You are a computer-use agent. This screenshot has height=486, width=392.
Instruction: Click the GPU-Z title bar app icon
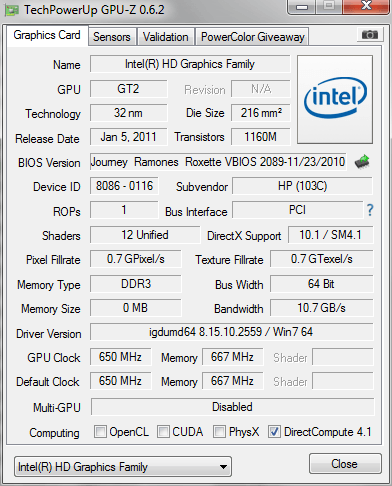(11, 10)
